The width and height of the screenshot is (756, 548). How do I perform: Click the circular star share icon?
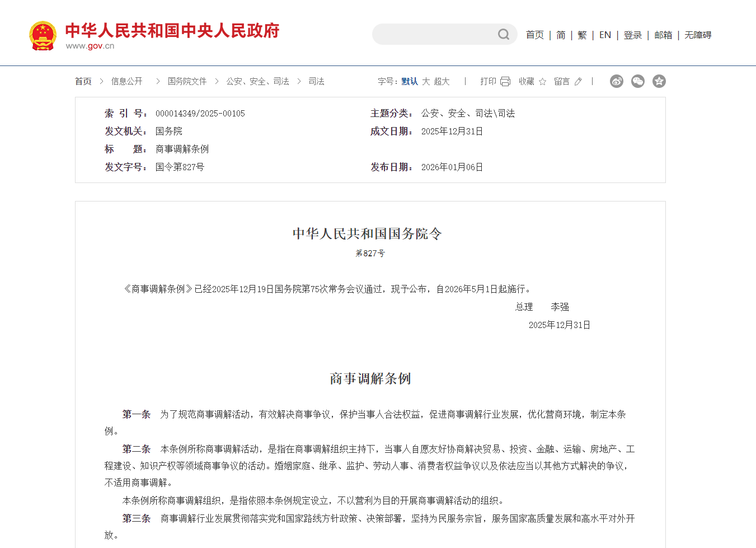pos(659,81)
